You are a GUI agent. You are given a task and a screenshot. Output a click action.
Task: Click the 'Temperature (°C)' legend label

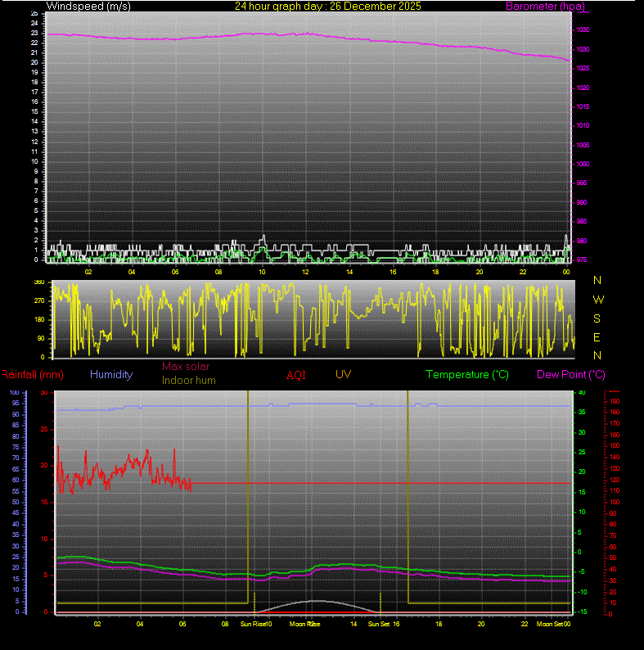[467, 375]
